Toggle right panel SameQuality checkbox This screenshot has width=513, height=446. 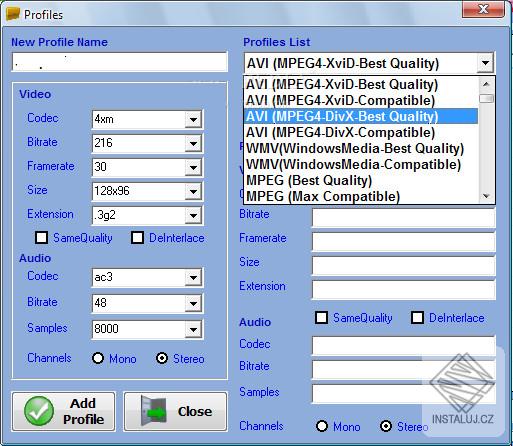(x=321, y=318)
